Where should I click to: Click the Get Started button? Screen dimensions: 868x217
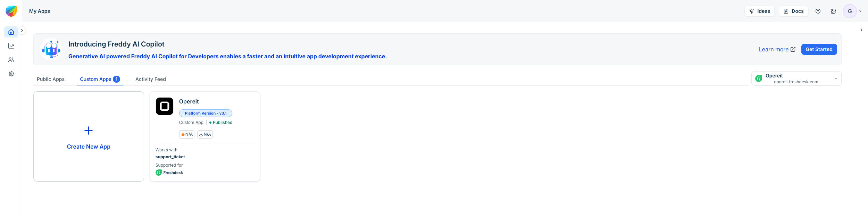click(819, 49)
